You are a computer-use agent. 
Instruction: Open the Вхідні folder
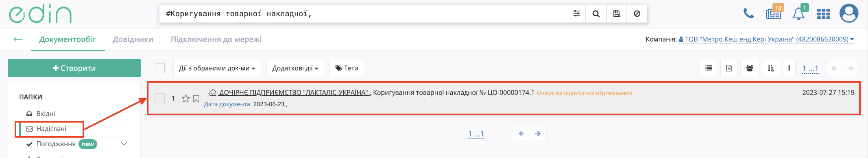point(46,114)
